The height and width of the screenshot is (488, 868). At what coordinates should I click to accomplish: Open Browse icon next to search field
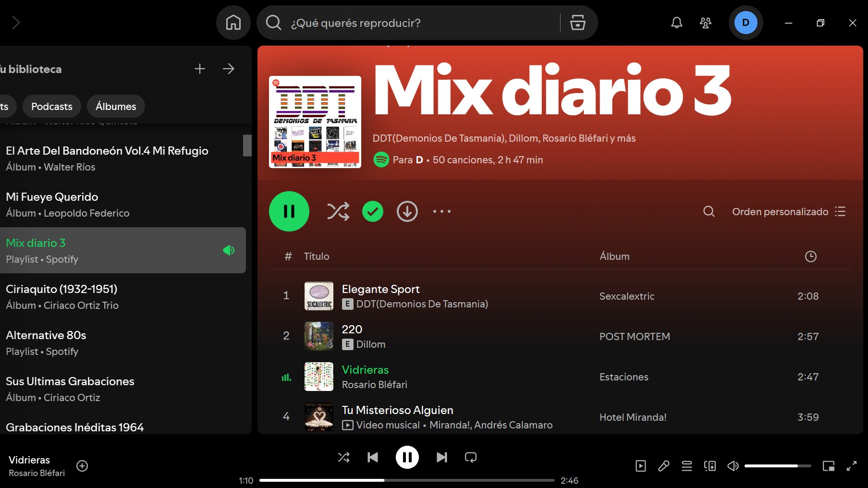[578, 23]
